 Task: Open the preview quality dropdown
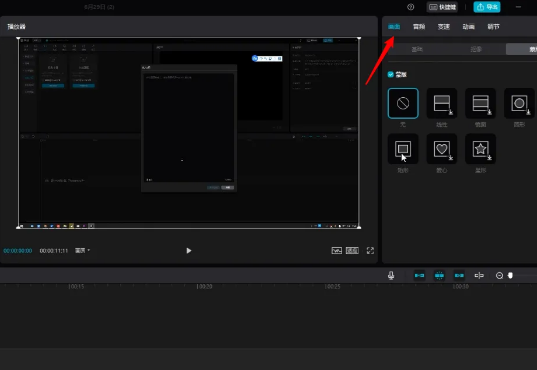coord(83,250)
